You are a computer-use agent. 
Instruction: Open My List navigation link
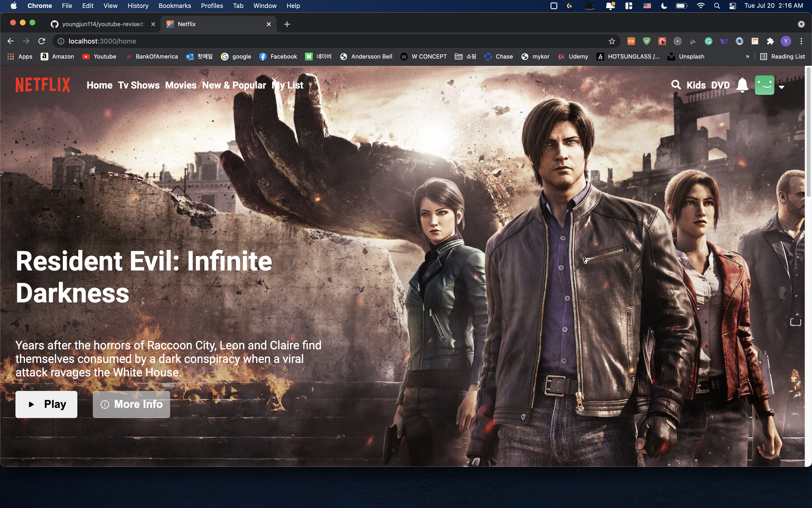coord(287,85)
